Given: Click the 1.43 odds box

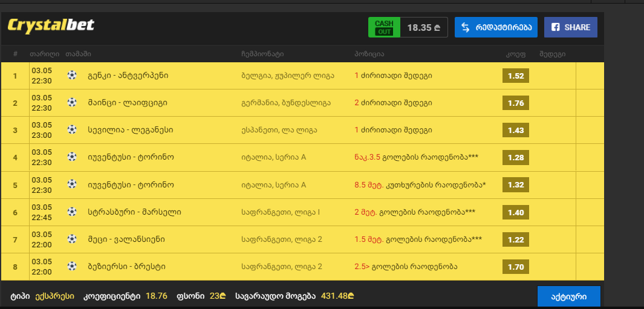Looking at the screenshot, I should coord(515,130).
